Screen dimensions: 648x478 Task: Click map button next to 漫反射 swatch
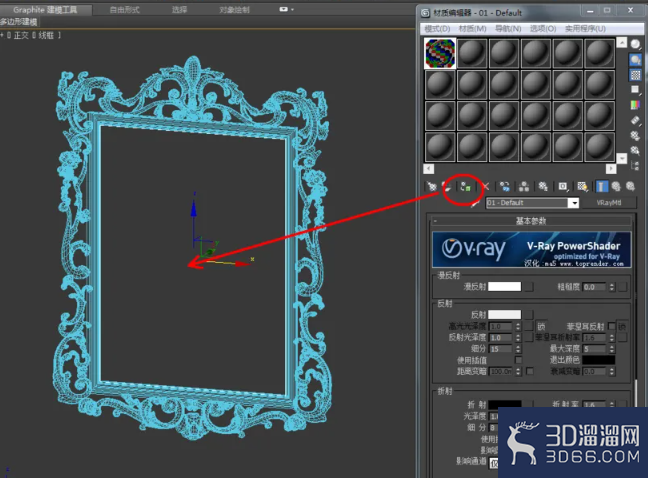point(529,286)
